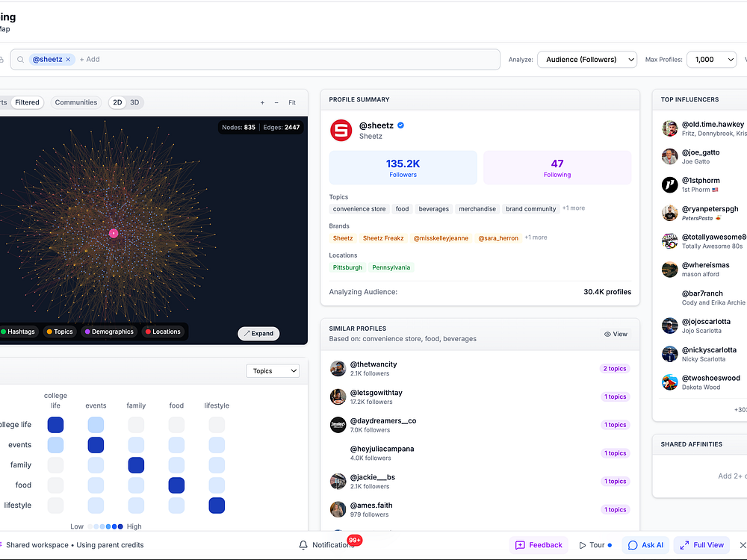Zoom out on the network graph
Viewport: 747px width, 560px height.
click(x=276, y=102)
